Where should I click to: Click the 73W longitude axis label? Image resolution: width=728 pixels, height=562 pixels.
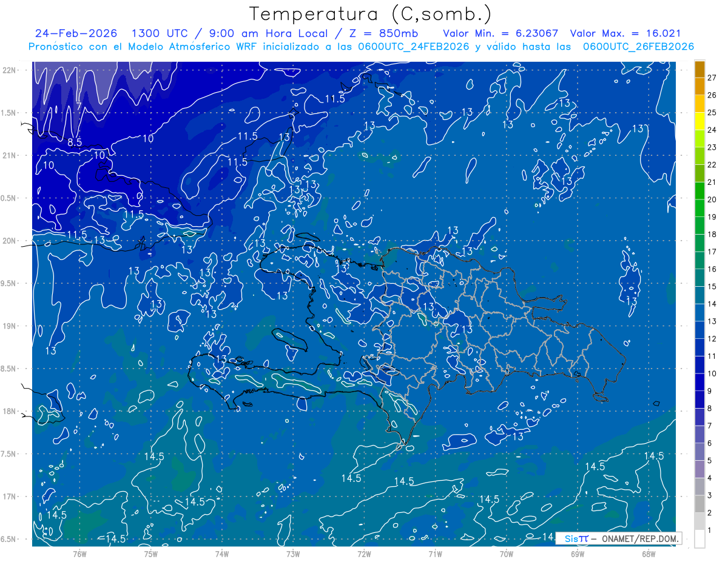[x=292, y=554]
